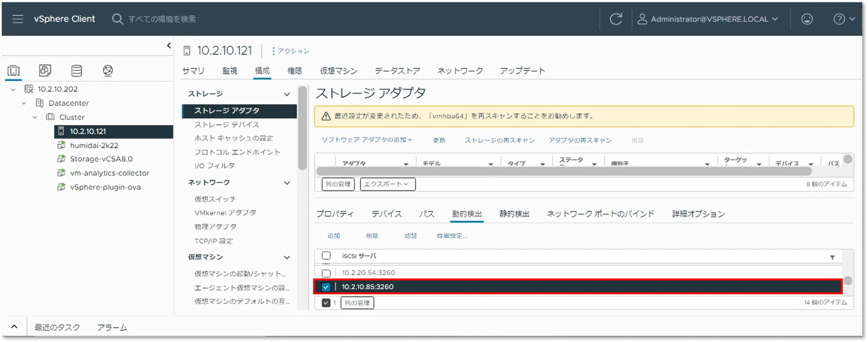
Task: Switch to the 監視 tab
Action: coord(230,71)
